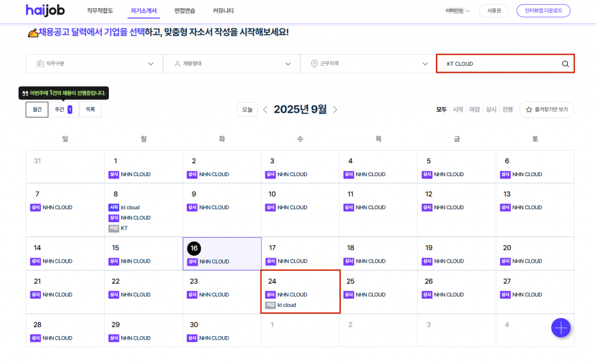The height and width of the screenshot is (364, 596).
Task: Open NHN CLOUD posting on September 1
Action: 136,174
